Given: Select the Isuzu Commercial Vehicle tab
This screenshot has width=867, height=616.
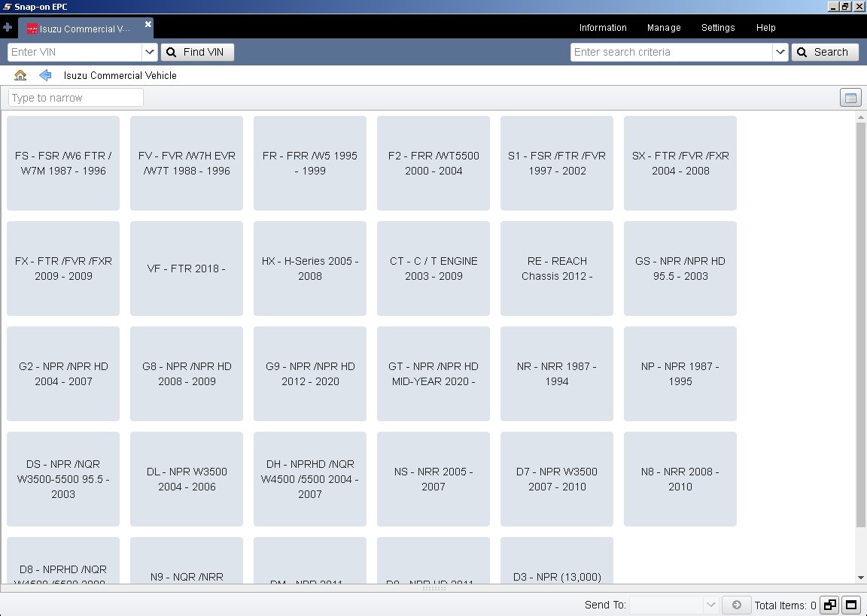Looking at the screenshot, I should (85, 29).
